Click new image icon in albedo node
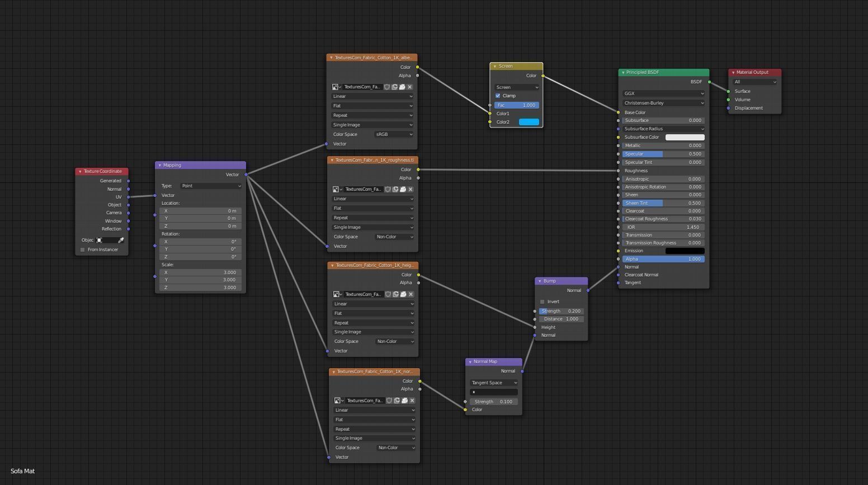Viewport: 868px width, 485px height. pos(394,87)
